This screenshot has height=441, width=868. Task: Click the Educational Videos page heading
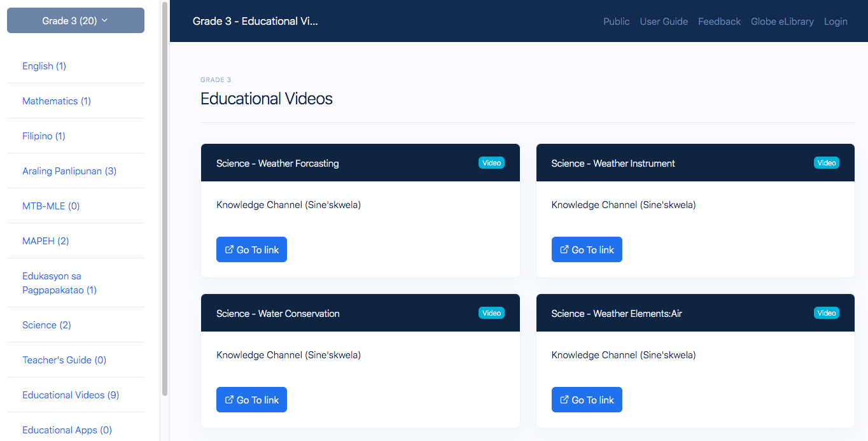267,99
